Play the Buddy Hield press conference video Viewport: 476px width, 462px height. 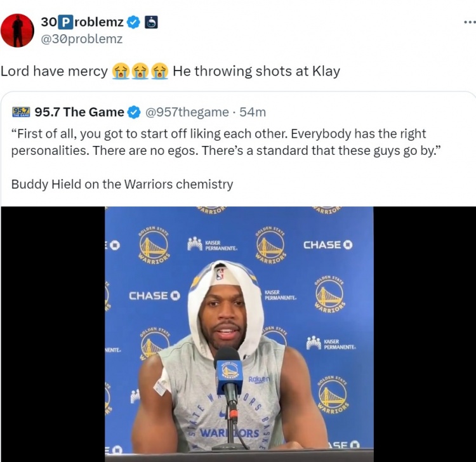coord(239,334)
